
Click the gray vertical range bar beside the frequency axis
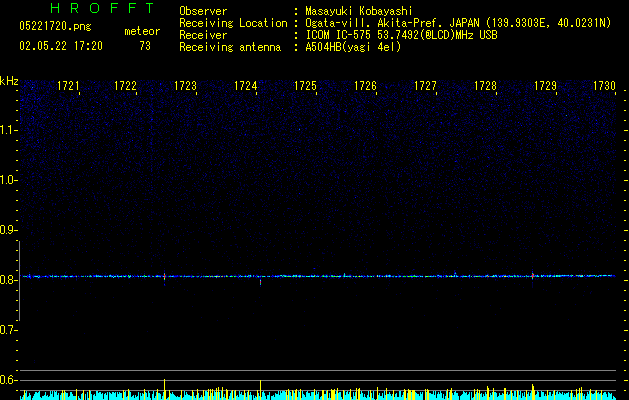pyautogui.click(x=19, y=281)
